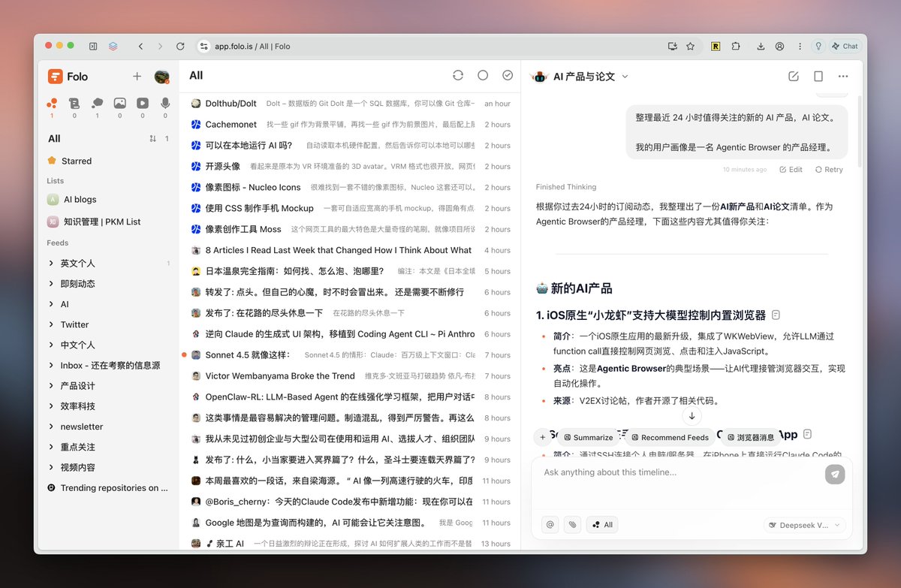Mark all entries read with the check-circle icon

tap(508, 75)
